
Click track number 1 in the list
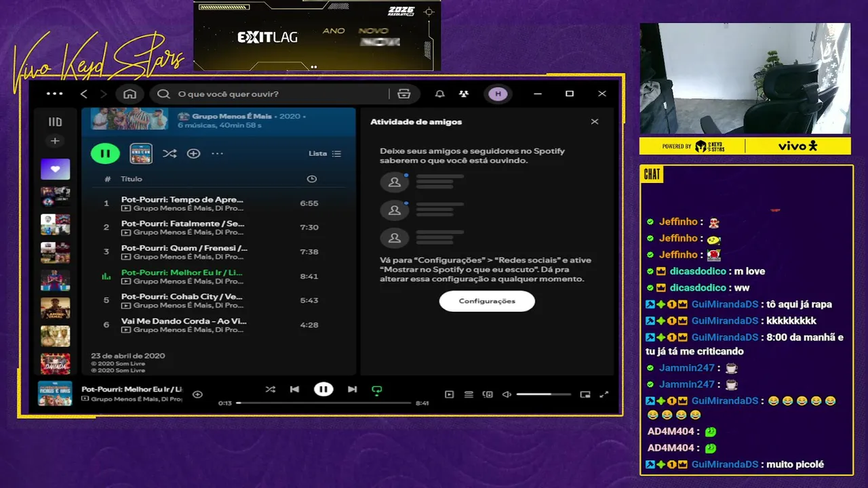(x=106, y=203)
